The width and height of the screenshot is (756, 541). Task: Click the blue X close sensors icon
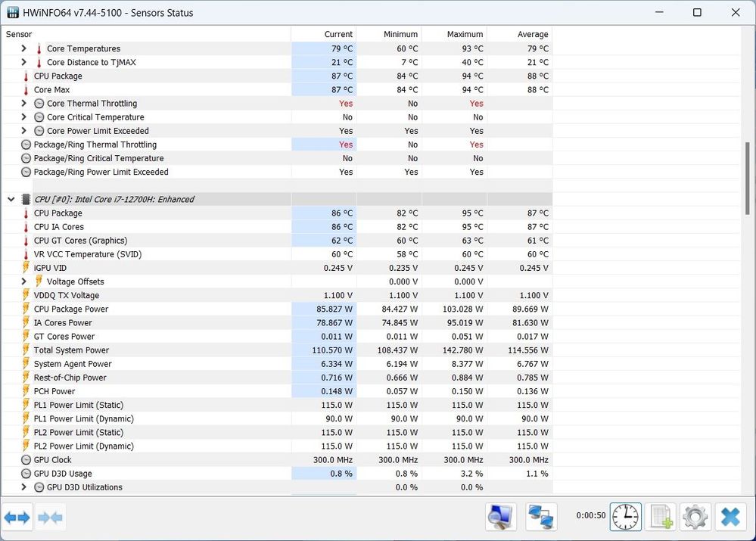[730, 517]
